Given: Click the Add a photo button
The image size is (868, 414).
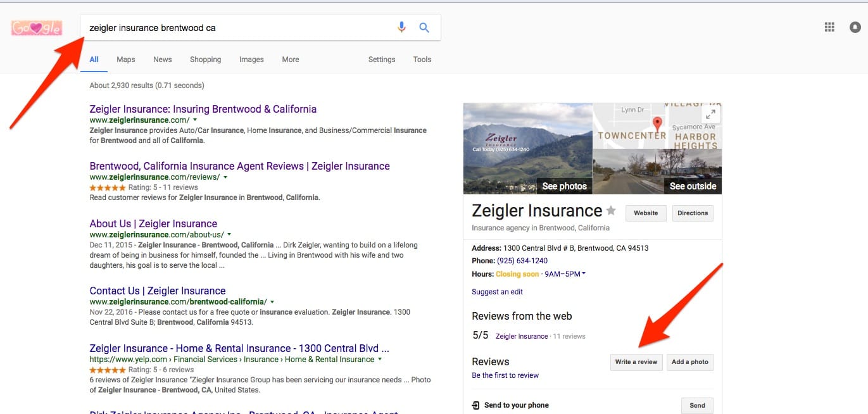Looking at the screenshot, I should (x=690, y=362).
